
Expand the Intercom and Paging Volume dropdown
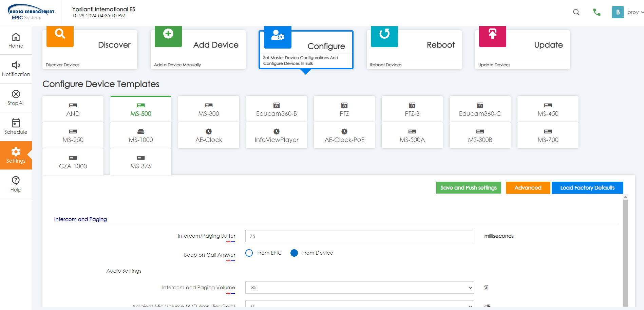[359, 288]
